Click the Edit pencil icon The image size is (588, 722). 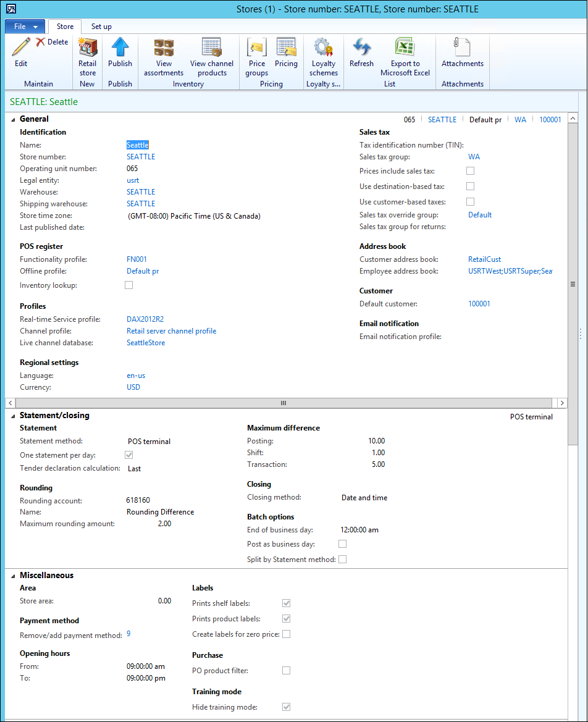point(21,48)
